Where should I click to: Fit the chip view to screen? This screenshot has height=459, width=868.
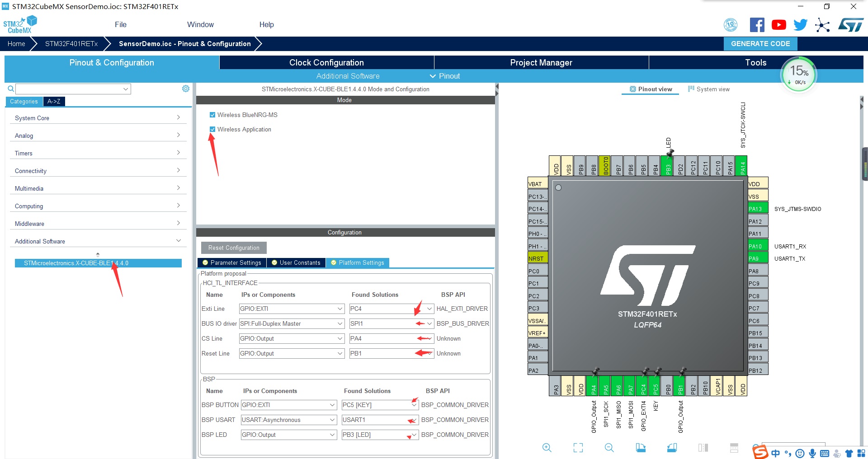(x=578, y=448)
